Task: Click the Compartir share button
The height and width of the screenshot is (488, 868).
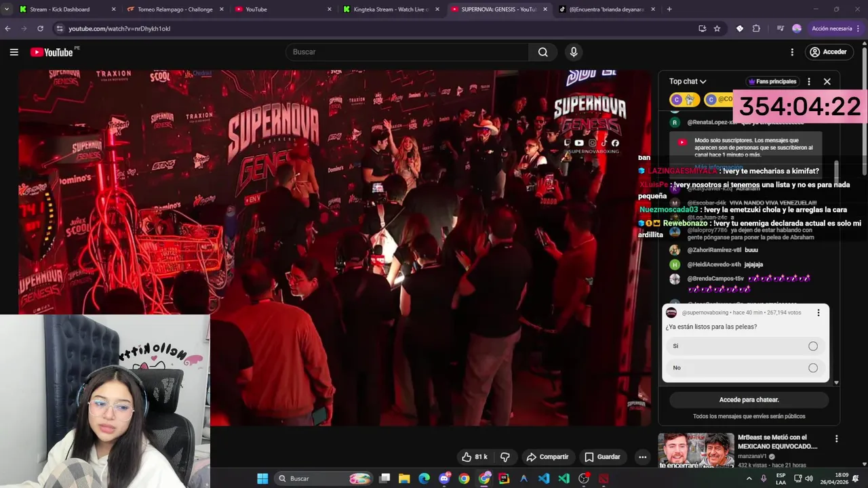Action: click(x=547, y=457)
